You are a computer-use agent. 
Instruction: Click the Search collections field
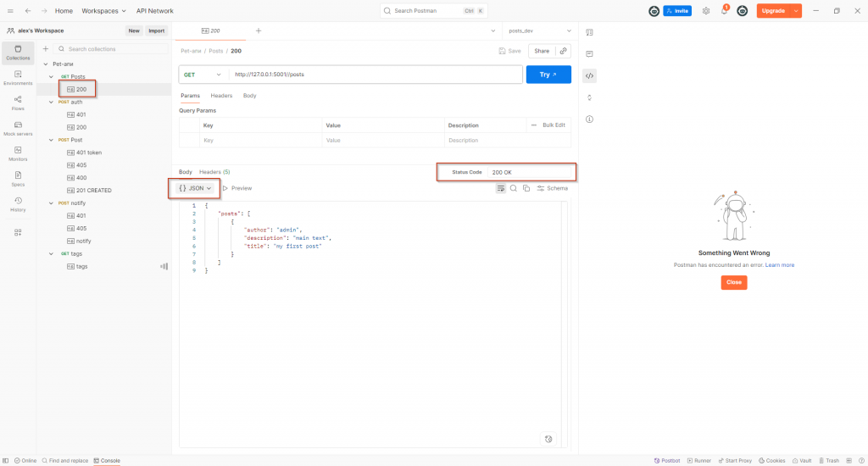113,48
